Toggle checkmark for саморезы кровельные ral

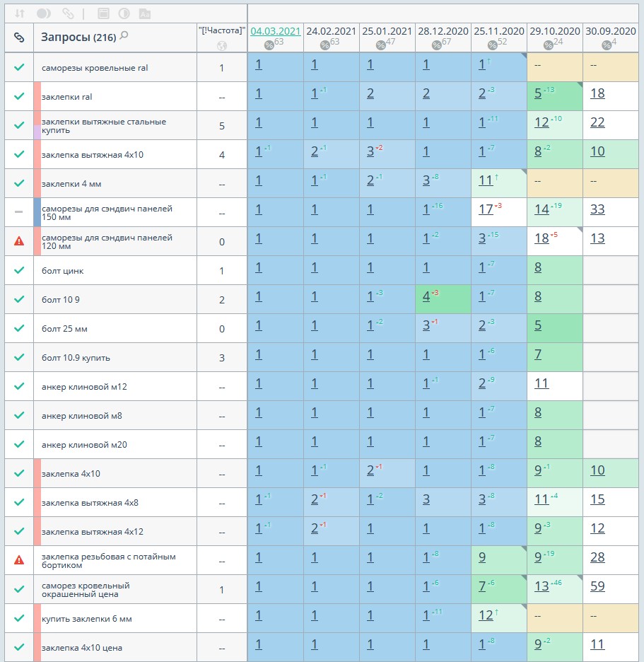pyautogui.click(x=19, y=68)
